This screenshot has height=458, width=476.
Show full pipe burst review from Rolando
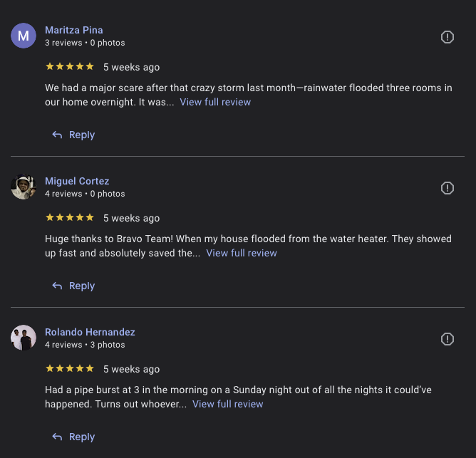[x=228, y=404]
